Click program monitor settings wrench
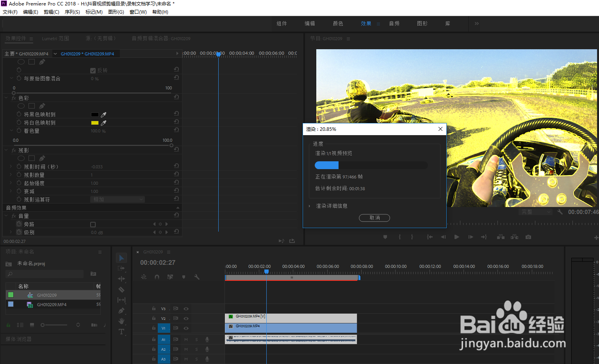The image size is (599, 364). [560, 212]
